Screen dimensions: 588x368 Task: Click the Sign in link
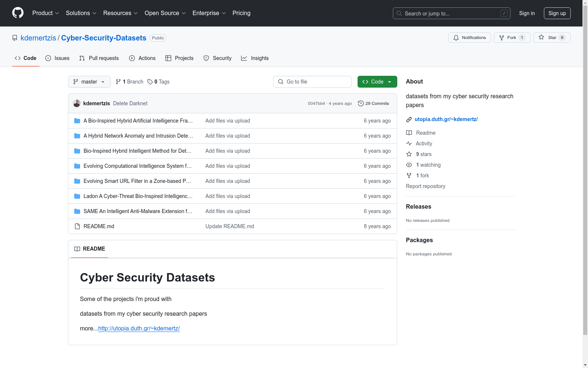pyautogui.click(x=527, y=13)
